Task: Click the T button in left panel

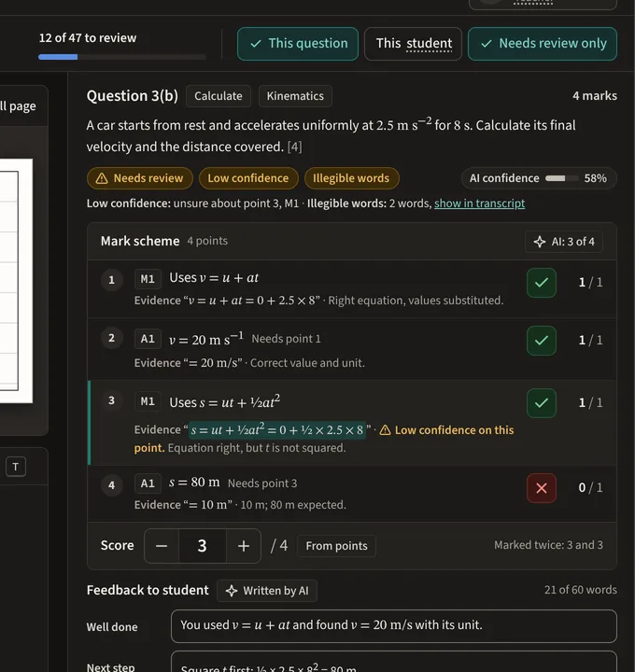Action: [16, 467]
